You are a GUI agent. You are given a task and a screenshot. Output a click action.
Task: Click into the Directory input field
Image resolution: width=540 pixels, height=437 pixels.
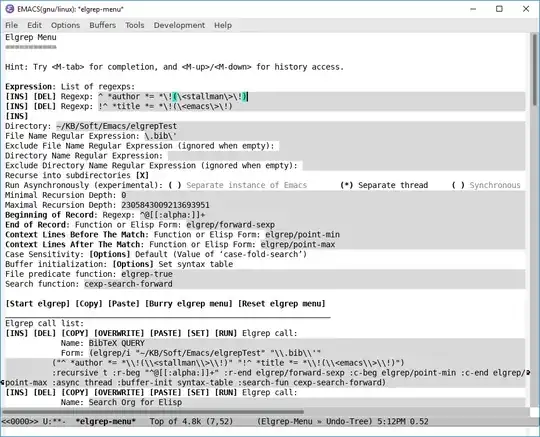(291, 126)
